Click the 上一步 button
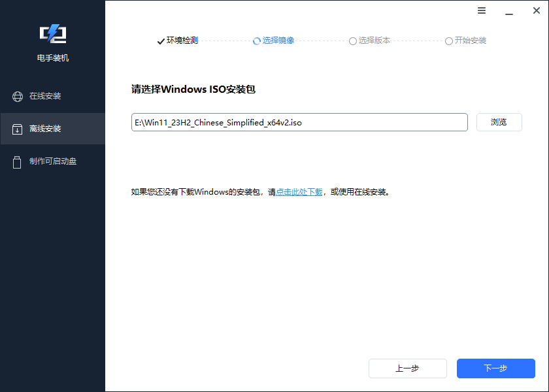The image size is (549, 392). 407,368
